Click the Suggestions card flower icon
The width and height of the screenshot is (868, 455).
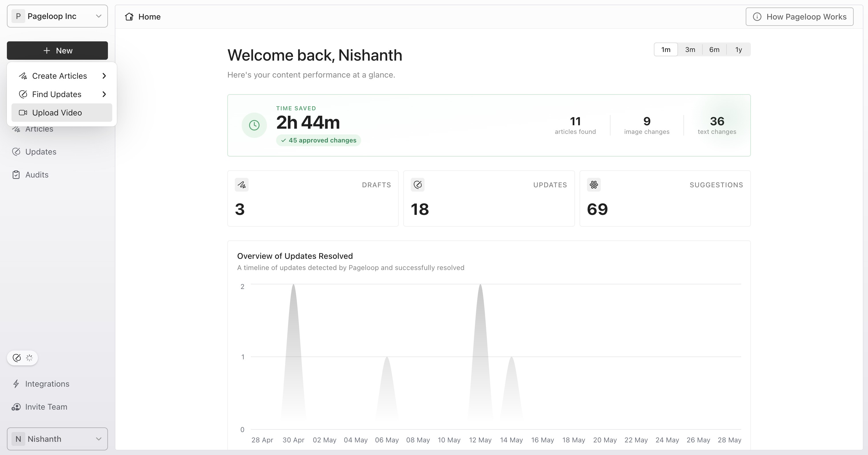click(x=594, y=185)
